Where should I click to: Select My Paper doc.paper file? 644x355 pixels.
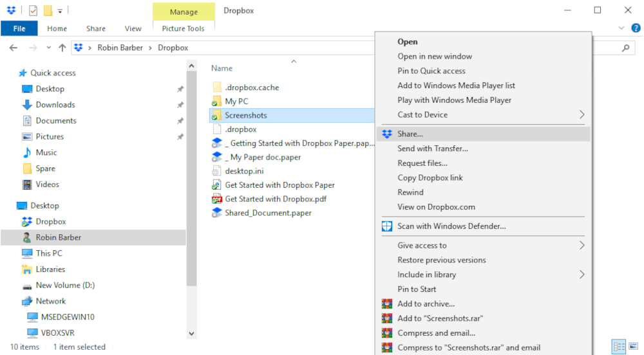click(x=256, y=157)
